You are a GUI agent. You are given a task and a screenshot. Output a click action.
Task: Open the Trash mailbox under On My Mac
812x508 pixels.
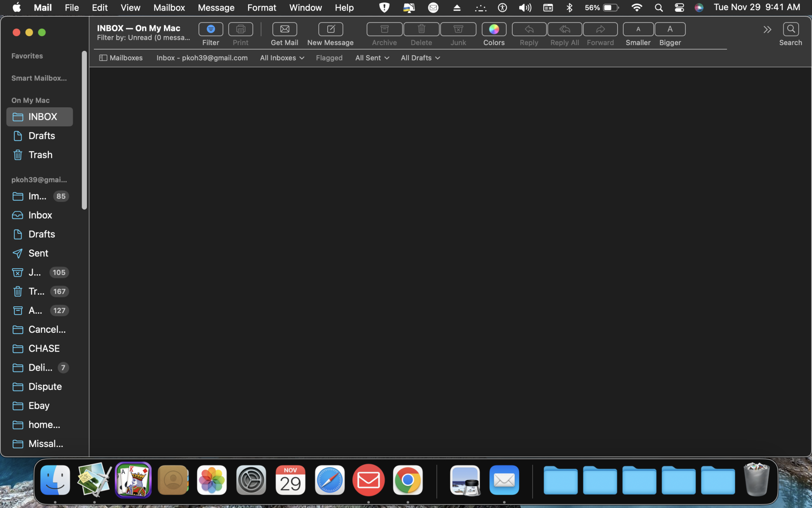pyautogui.click(x=40, y=155)
